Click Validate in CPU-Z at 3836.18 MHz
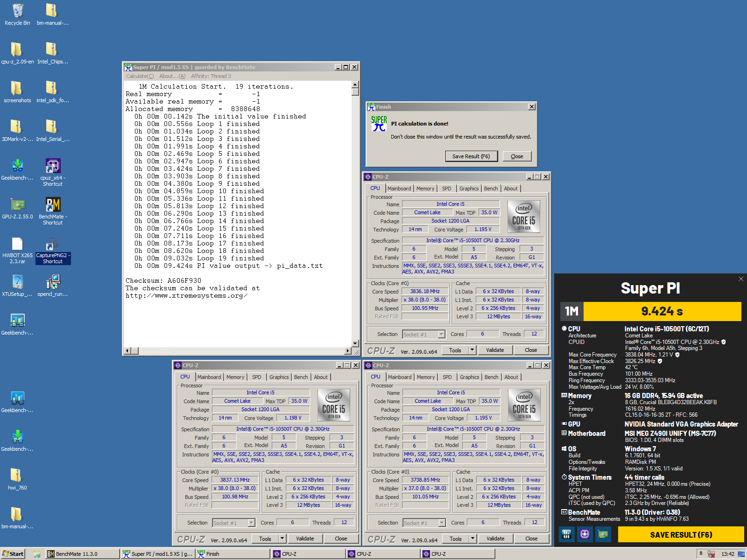 495,350
